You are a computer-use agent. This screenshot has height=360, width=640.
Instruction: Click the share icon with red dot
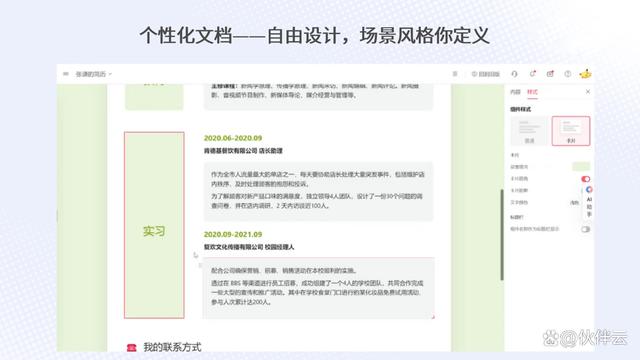532,73
